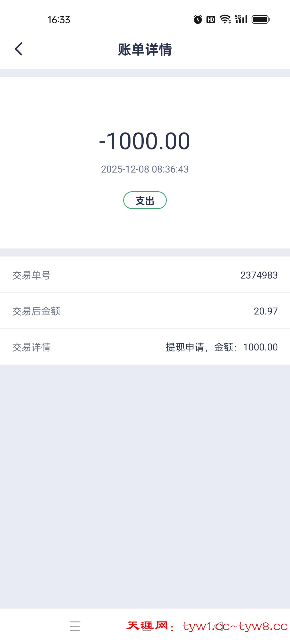Tap transaction number 2374983
290x644 pixels.
(259, 275)
